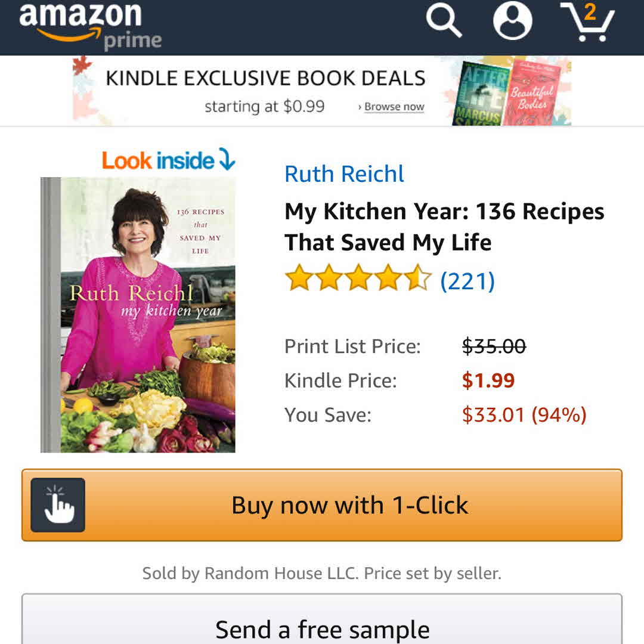644x644 pixels.
Task: Open the Beautiful Bodies book cover in banner
Action: coord(532,92)
